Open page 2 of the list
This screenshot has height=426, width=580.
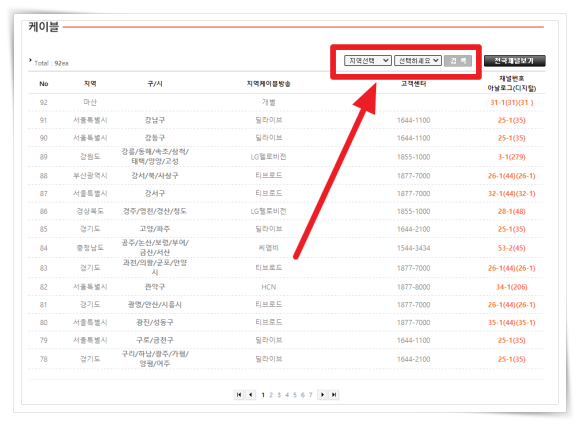coord(271,395)
